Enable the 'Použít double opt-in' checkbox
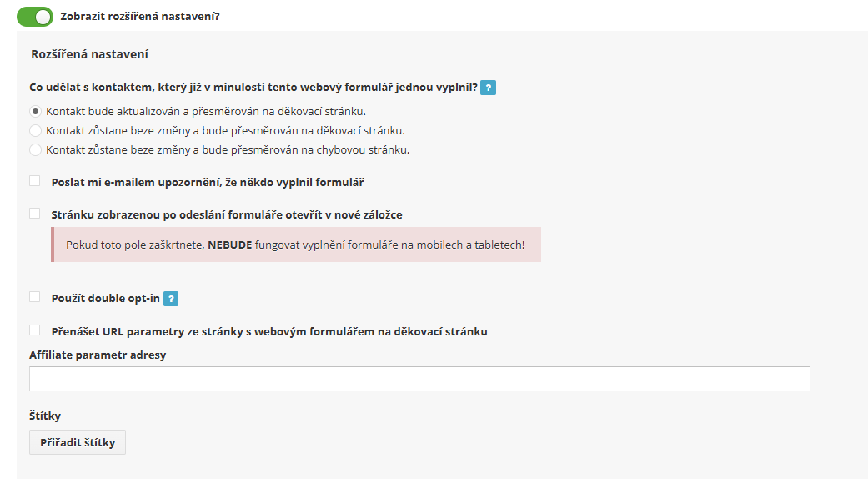 tap(35, 297)
